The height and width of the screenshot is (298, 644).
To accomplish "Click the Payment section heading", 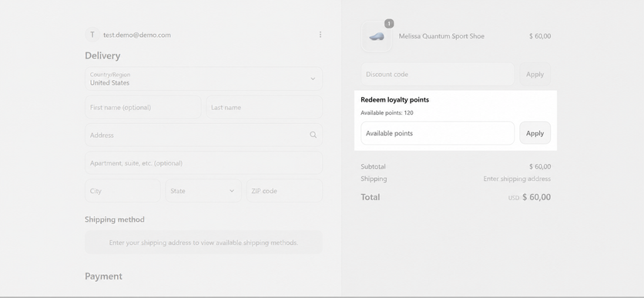I will point(103,276).
